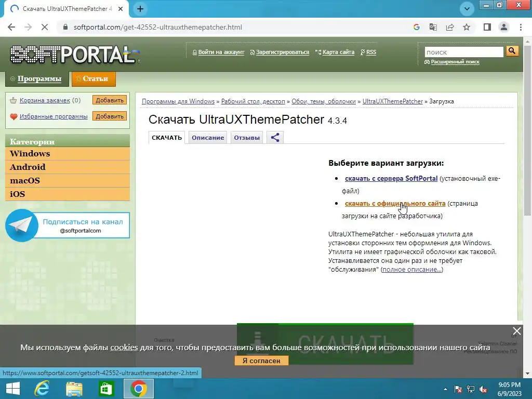Open the translate page icon
This screenshot has height=399, width=532.
433,27
